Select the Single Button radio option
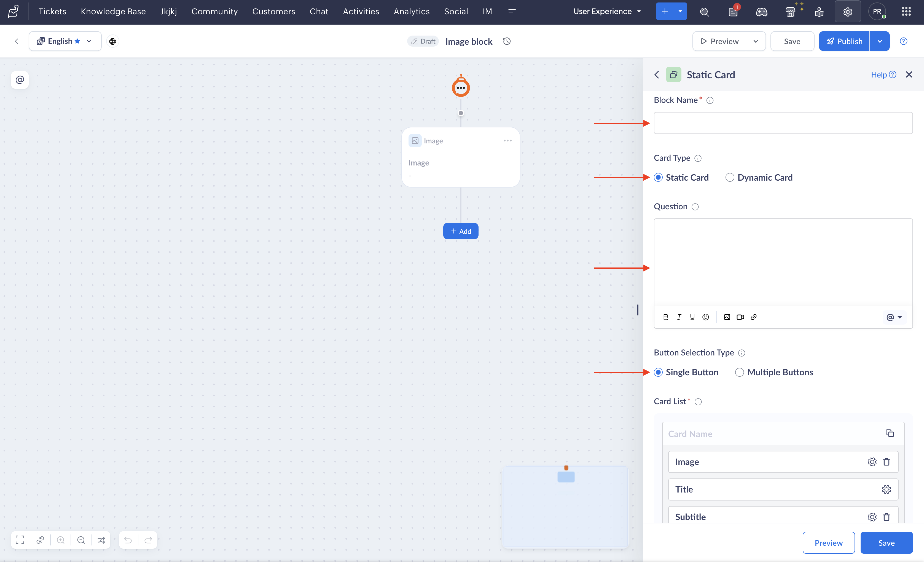This screenshot has height=562, width=924. click(659, 372)
